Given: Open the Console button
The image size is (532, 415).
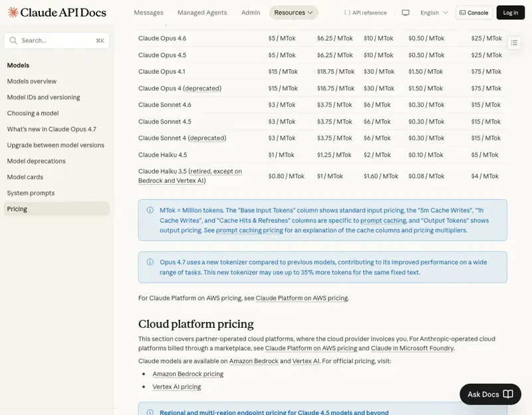Looking at the screenshot, I should [x=474, y=13].
